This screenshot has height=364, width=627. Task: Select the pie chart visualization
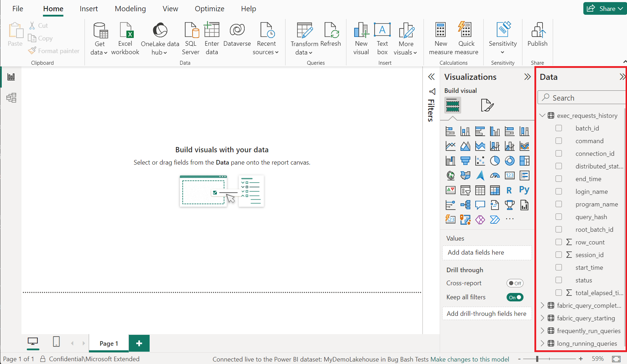[x=495, y=161]
